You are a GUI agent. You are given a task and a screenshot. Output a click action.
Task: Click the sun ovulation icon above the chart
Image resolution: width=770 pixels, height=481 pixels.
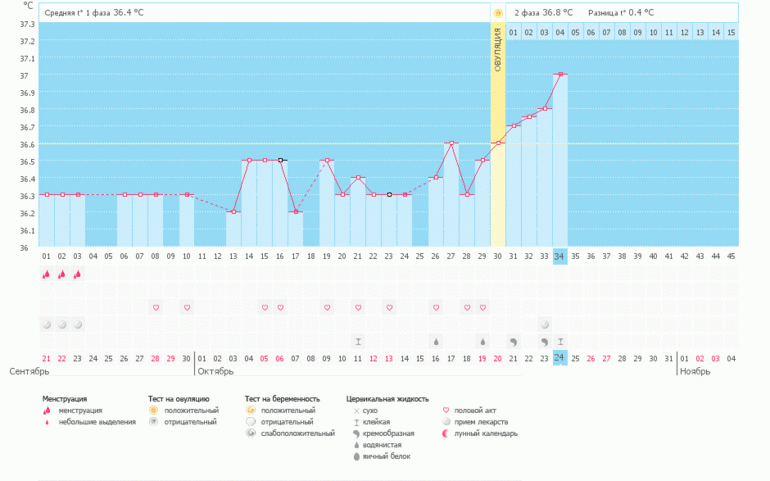(497, 13)
